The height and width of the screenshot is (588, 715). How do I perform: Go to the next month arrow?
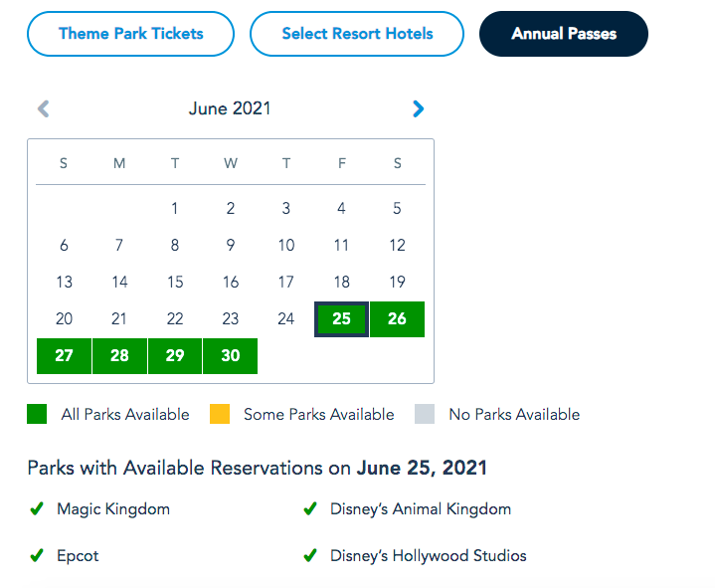[x=418, y=109]
